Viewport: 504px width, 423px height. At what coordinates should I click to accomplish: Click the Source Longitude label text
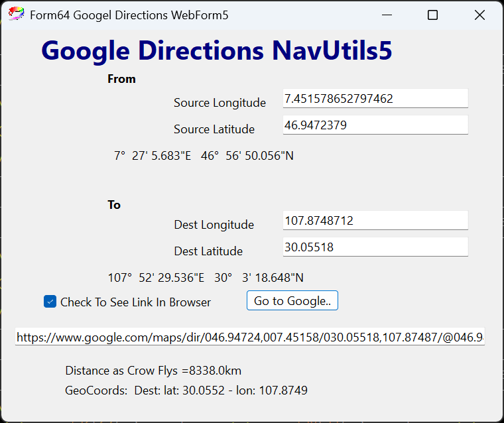(x=220, y=103)
